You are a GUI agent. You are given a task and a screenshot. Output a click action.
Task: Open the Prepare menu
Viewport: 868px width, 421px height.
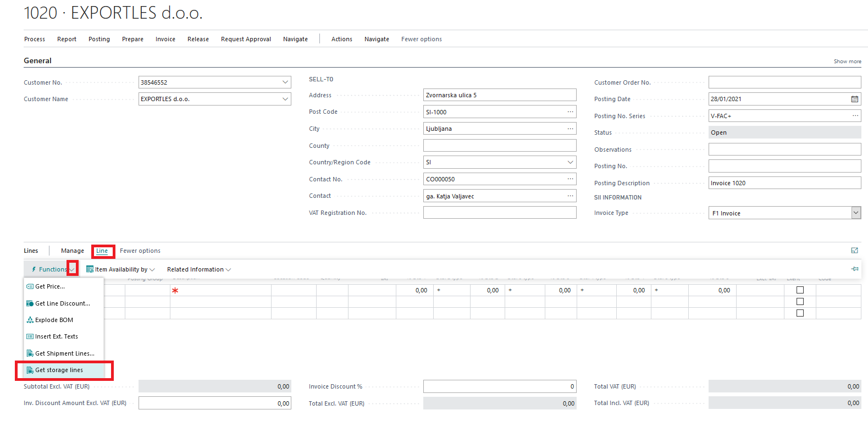[132, 39]
